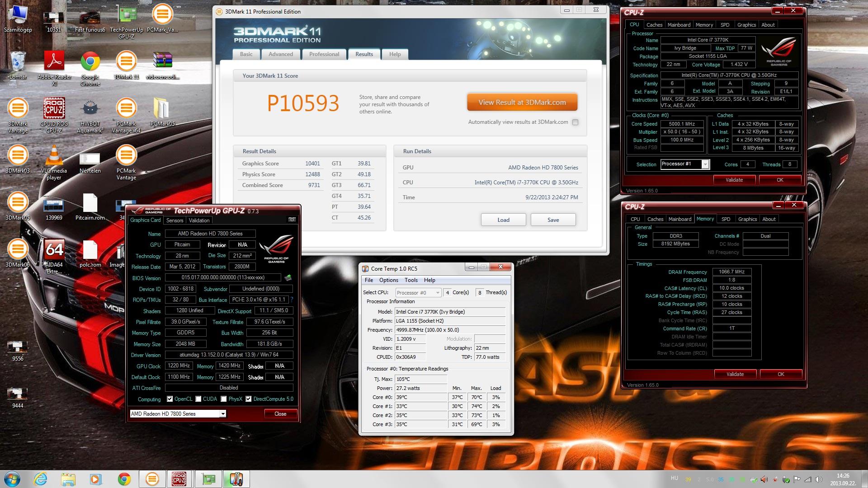Viewport: 868px width, 488px height.
Task: Open the Számítógép computer icon
Action: point(18,18)
